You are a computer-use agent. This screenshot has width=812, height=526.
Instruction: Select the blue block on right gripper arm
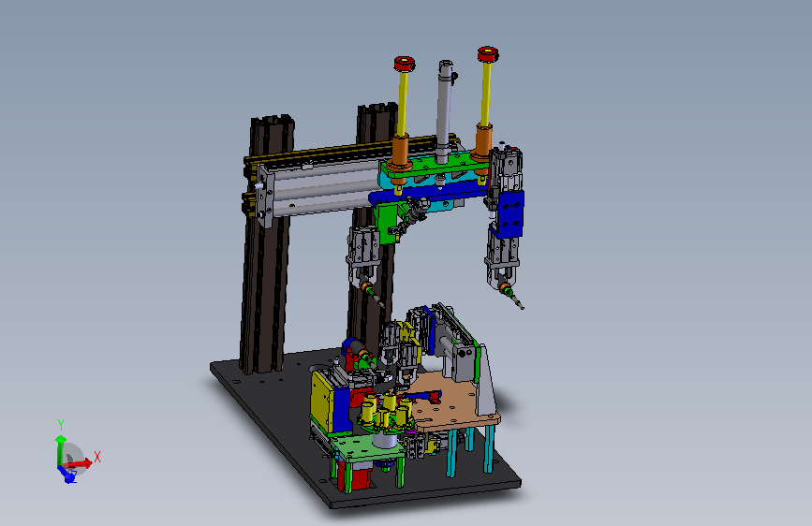pos(509,213)
